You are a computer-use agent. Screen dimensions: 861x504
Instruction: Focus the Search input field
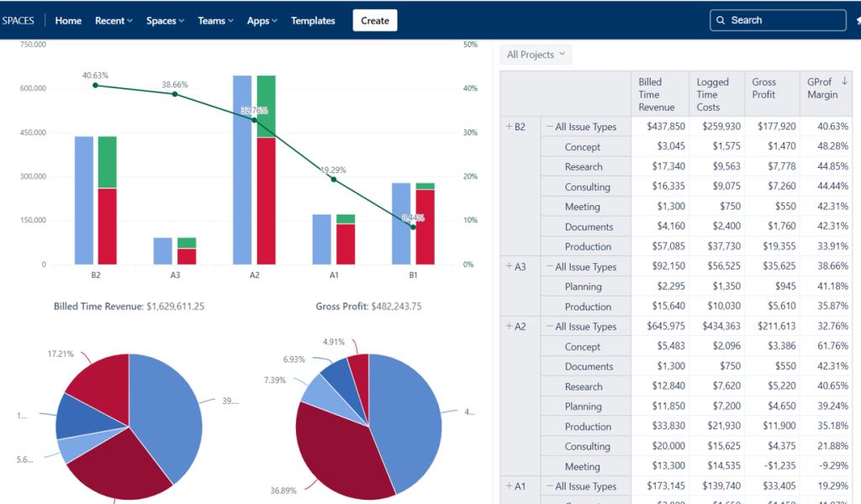778,20
